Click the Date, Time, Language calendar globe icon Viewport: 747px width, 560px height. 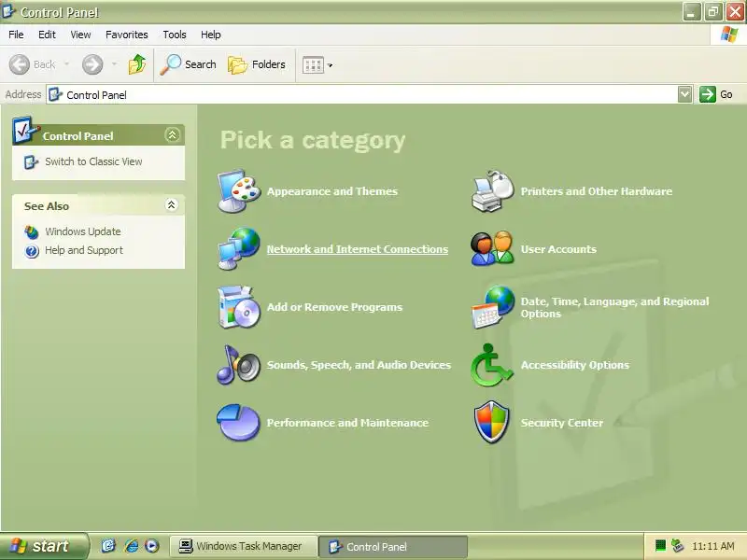pos(493,307)
